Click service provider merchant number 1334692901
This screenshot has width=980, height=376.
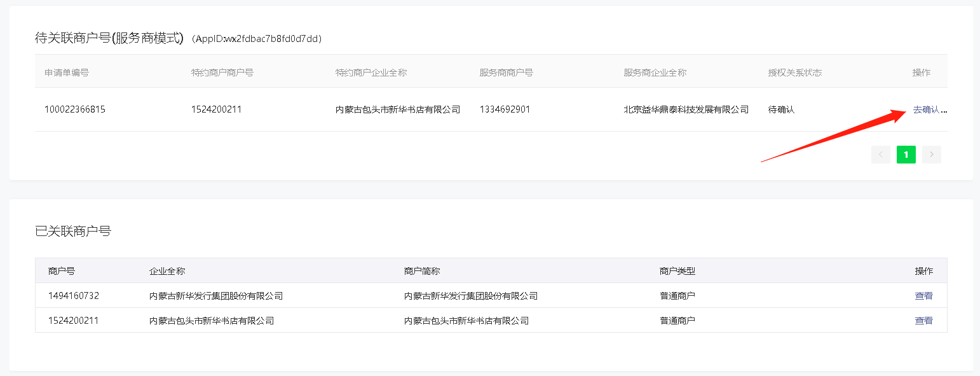click(505, 109)
